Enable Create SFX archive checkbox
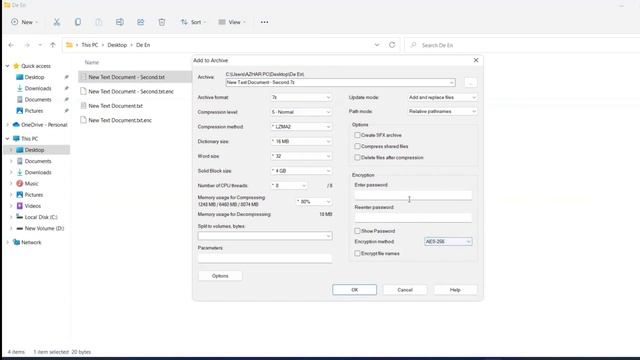 (357, 135)
